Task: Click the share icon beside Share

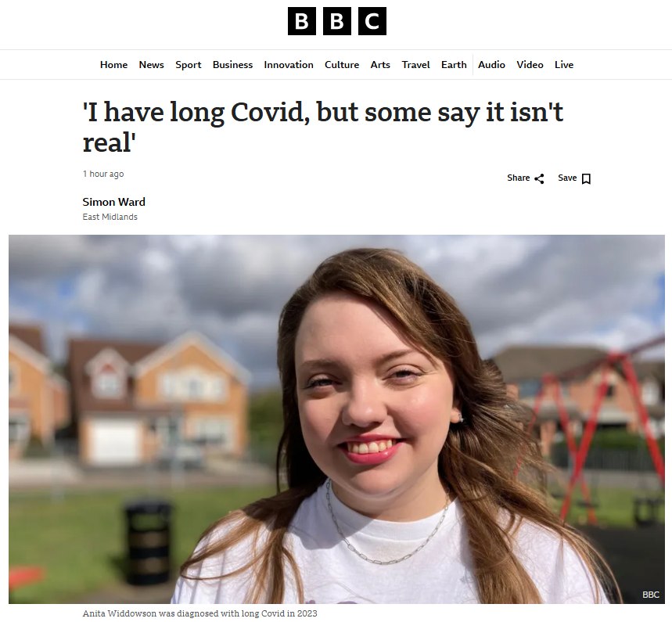Action: point(540,178)
